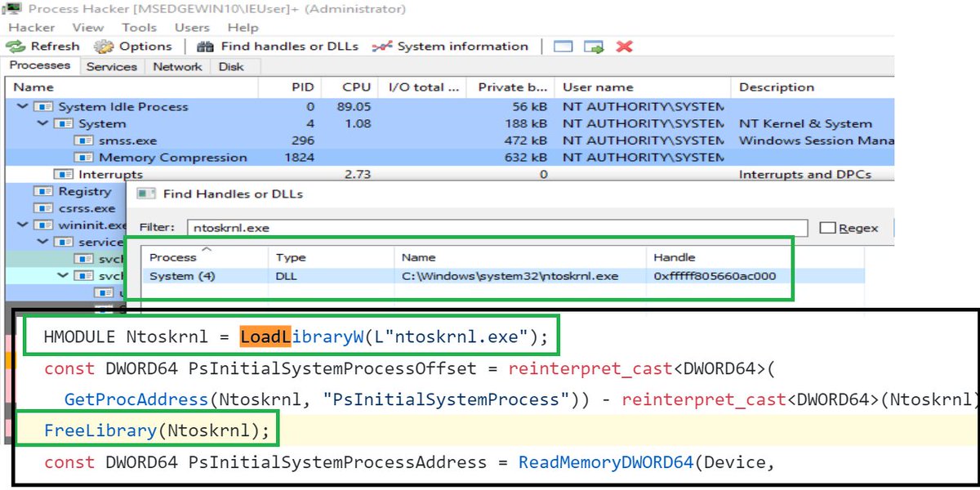Select the Memory Compression row

tap(449, 158)
